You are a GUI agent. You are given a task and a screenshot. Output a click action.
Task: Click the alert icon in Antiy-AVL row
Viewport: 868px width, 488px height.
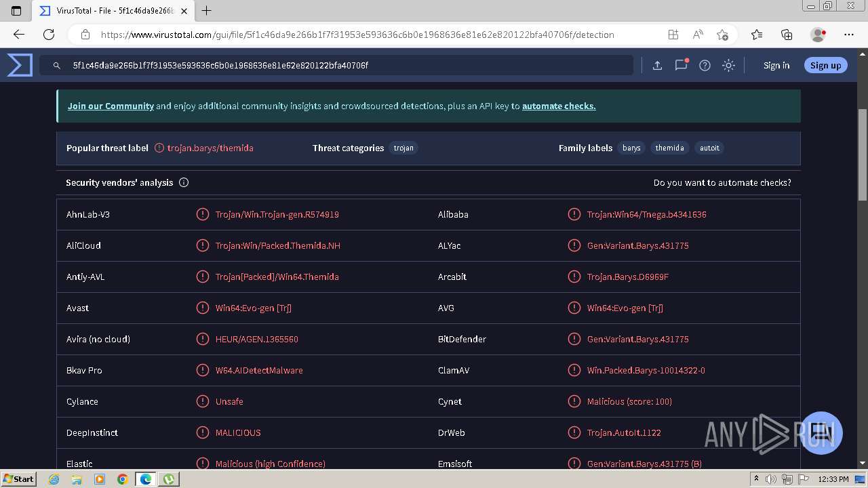click(x=202, y=277)
